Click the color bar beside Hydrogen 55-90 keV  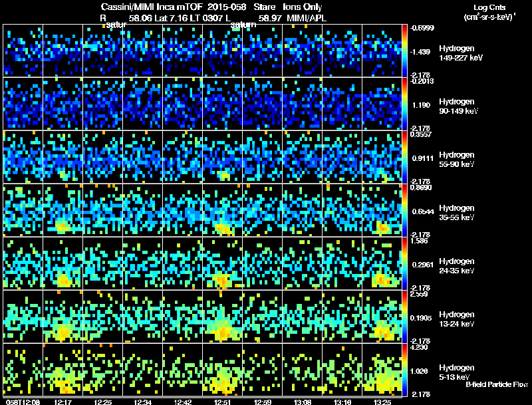(x=404, y=157)
